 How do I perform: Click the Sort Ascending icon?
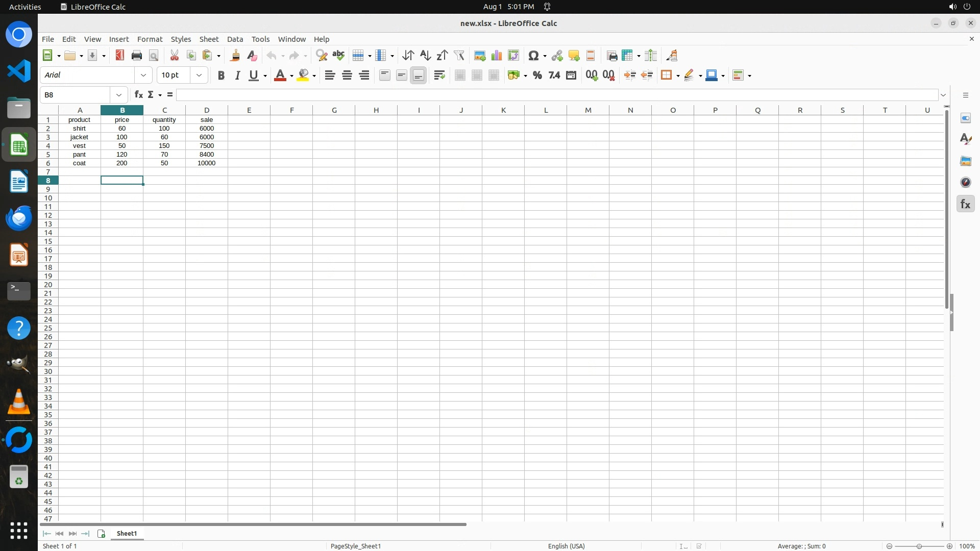pyautogui.click(x=425, y=56)
